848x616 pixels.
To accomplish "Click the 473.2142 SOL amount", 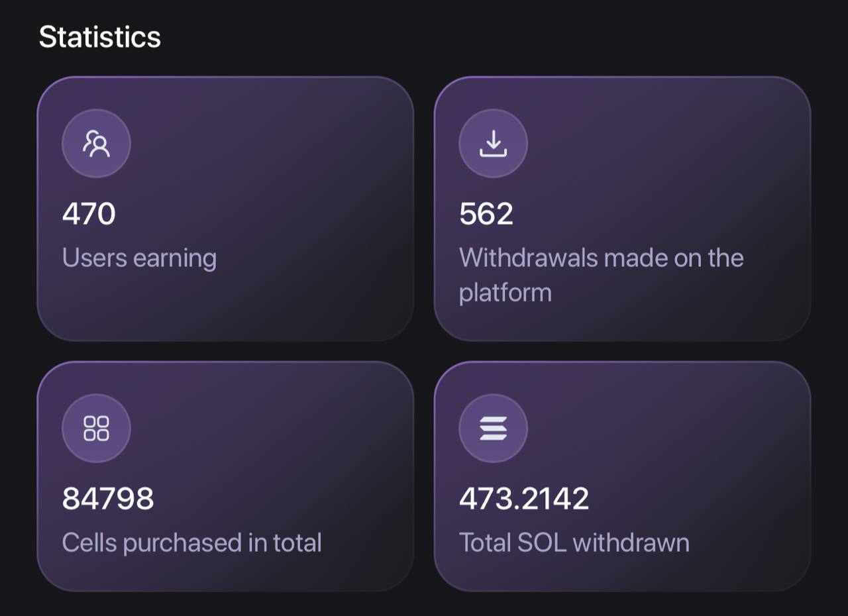I will pyautogui.click(x=524, y=499).
